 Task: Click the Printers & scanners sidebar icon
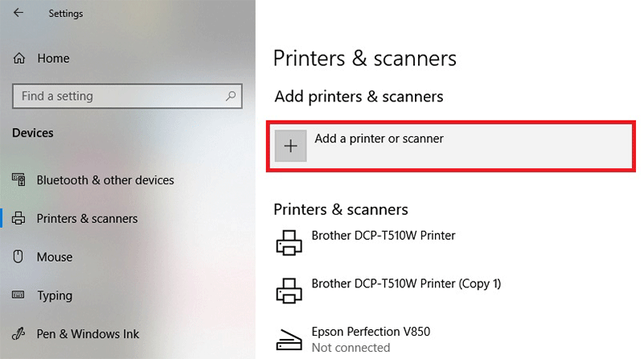point(18,218)
